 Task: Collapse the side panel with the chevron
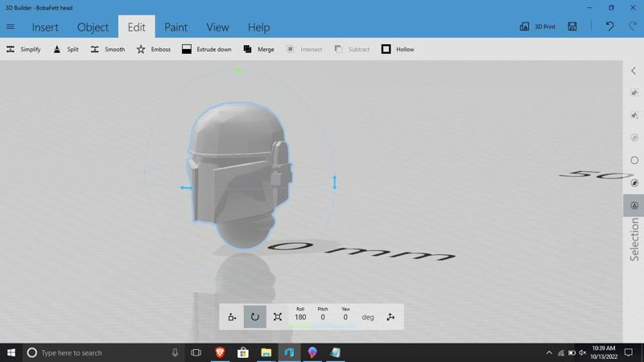click(634, 71)
